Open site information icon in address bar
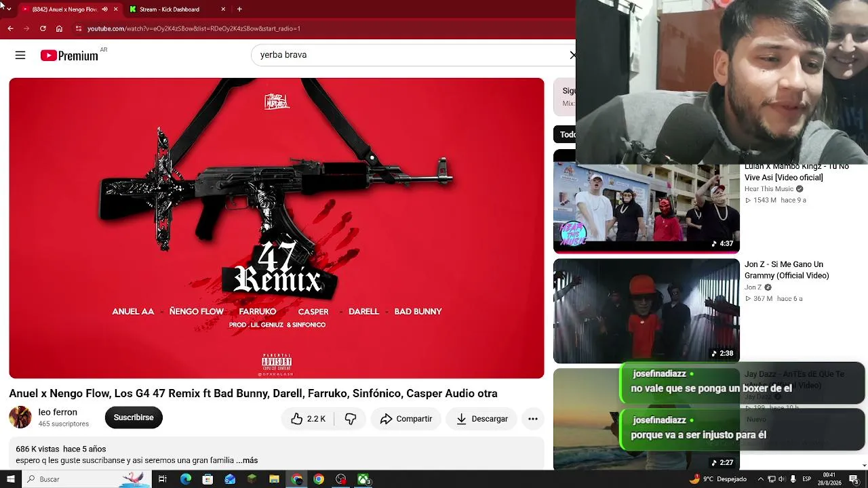Image resolution: width=868 pixels, height=488 pixels. point(79,28)
